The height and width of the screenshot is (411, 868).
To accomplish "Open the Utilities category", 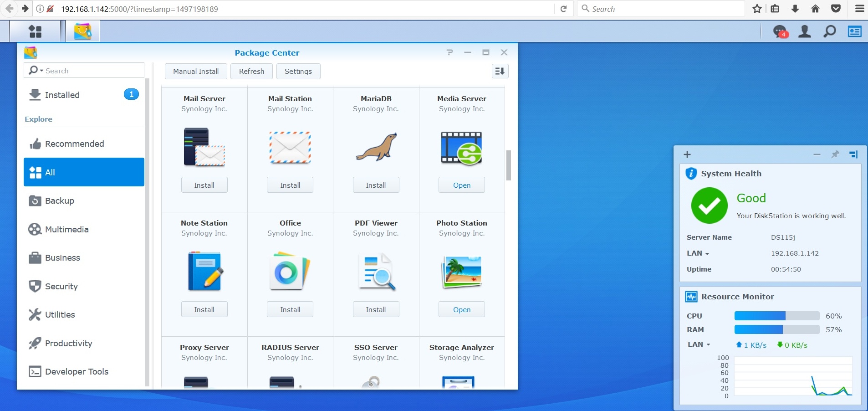I will 84,314.
